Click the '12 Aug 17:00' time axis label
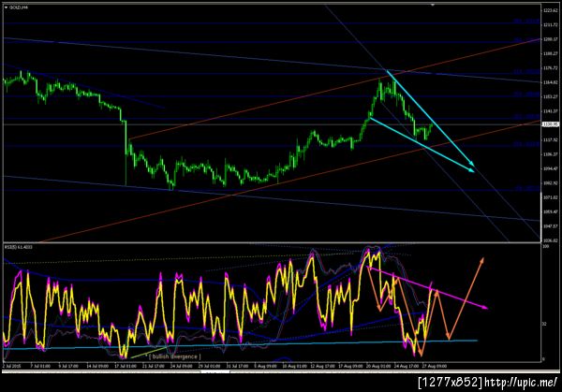This screenshot has height=392, width=562. pos(322,366)
